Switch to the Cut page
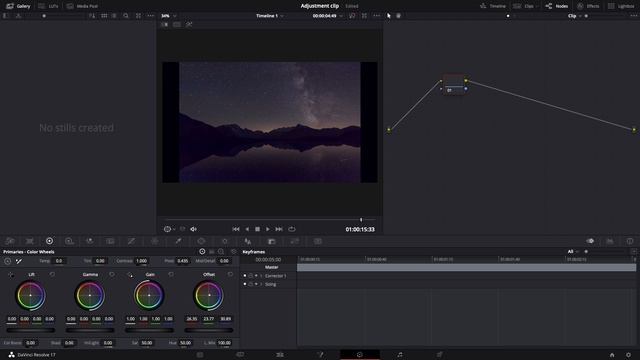 pos(240,355)
